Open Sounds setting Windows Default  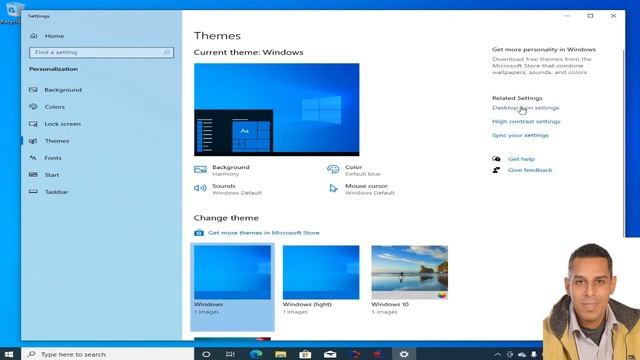tap(237, 189)
